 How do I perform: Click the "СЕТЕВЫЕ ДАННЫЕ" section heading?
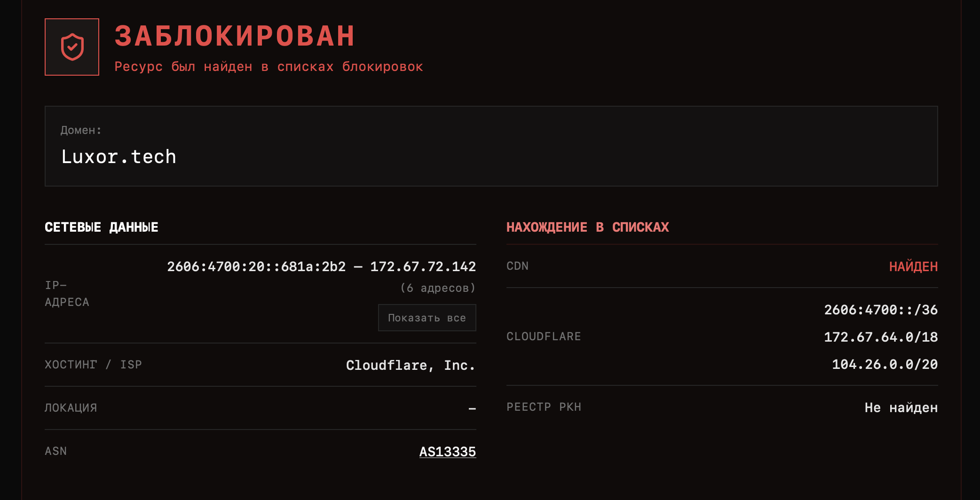pyautogui.click(x=102, y=227)
